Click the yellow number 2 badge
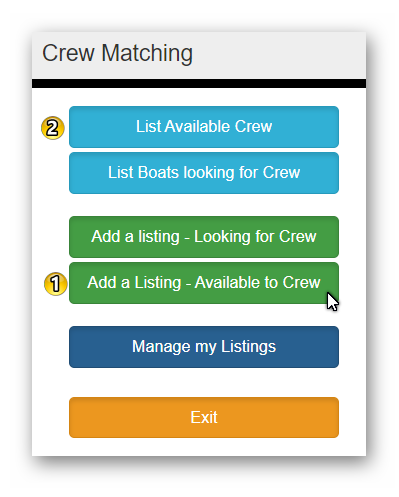 53,128
